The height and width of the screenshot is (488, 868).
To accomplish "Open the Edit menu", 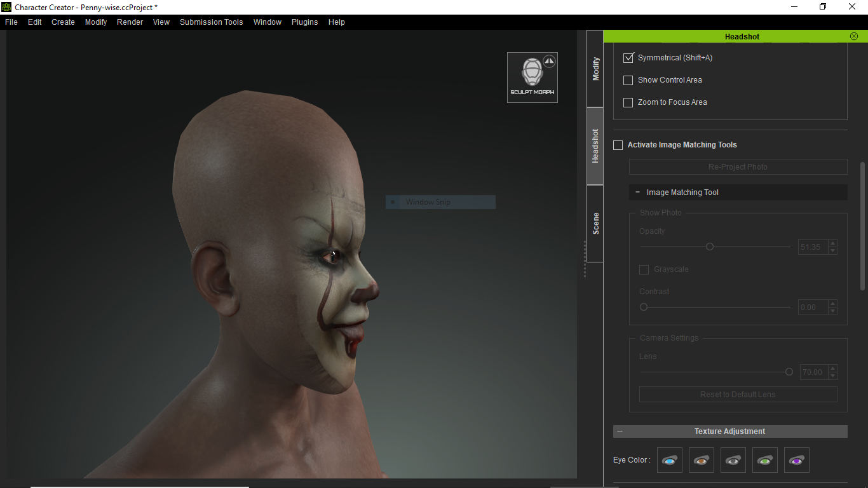I will 35,22.
